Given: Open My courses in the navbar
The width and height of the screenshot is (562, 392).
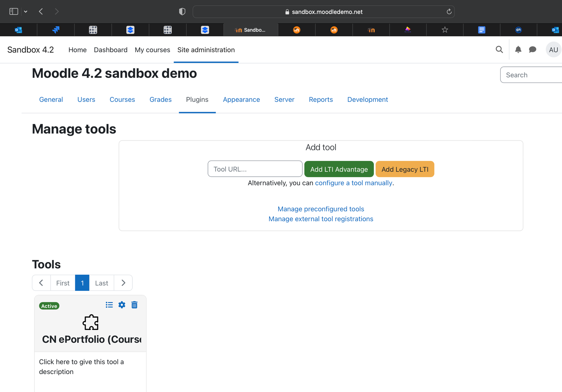Looking at the screenshot, I should click(x=152, y=50).
